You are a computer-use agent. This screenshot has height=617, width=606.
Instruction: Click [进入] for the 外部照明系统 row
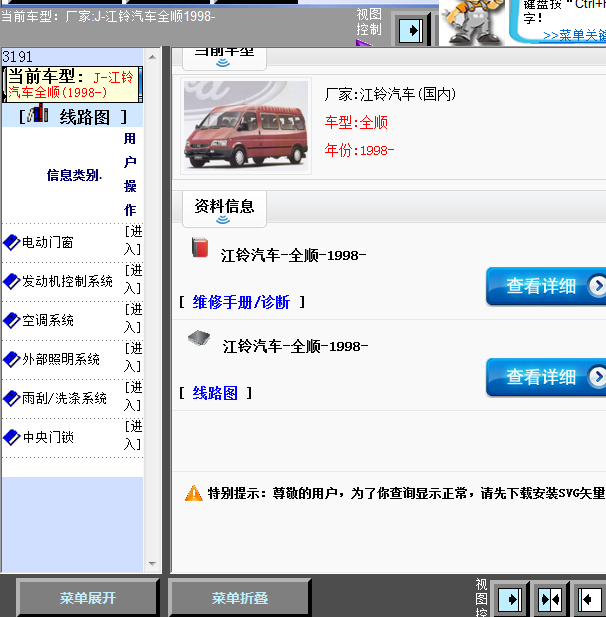(x=133, y=357)
